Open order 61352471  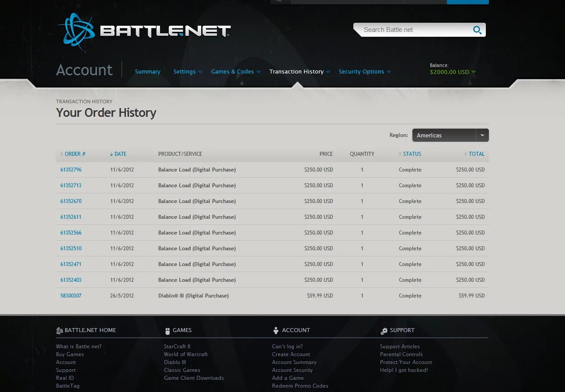71,264
